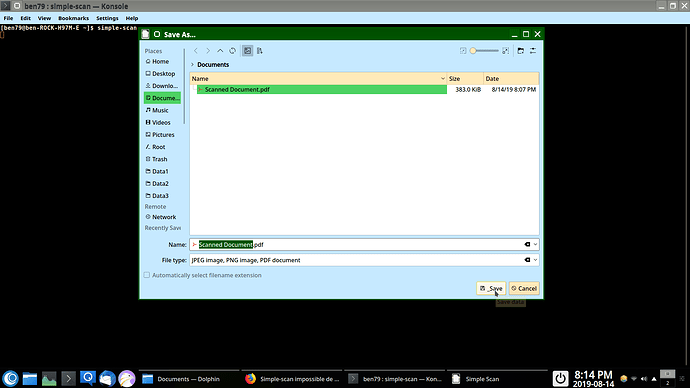
Task: Click the Cancel button
Action: pos(524,289)
